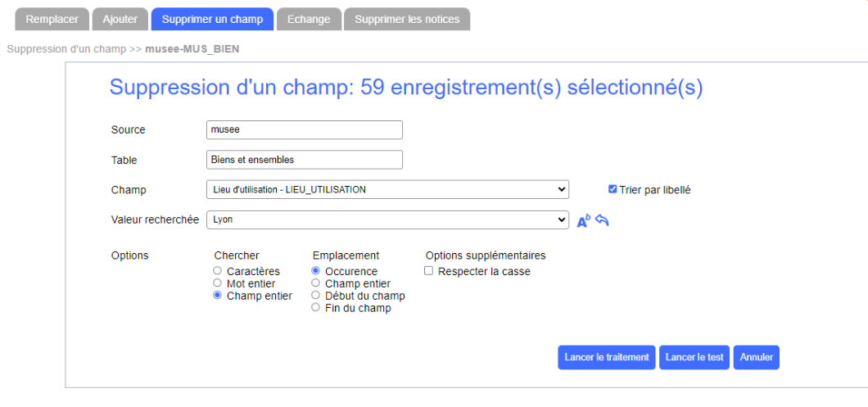Select the 'Occurence' emplacement option
868x407 pixels.
(315, 271)
